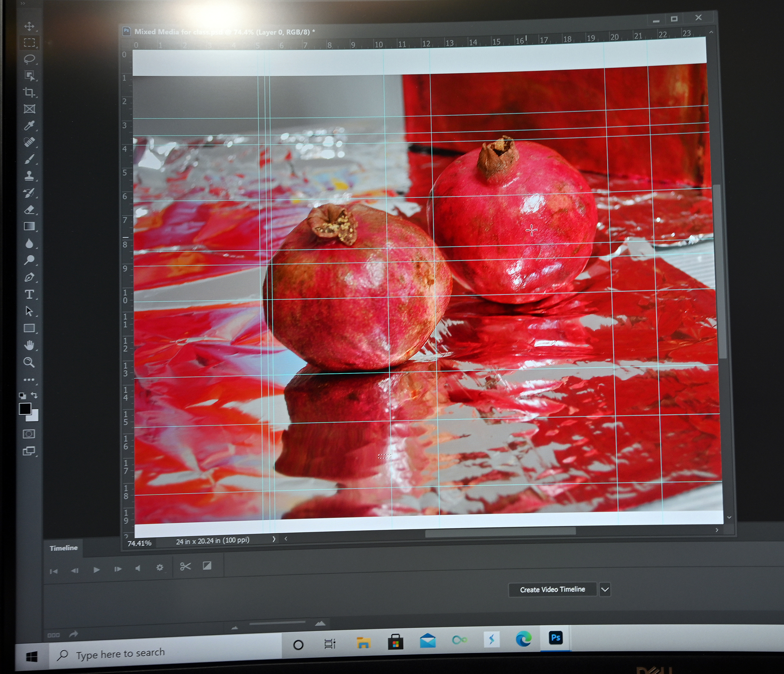Select the Move tool
Screen dimensions: 784x674
tap(29, 26)
